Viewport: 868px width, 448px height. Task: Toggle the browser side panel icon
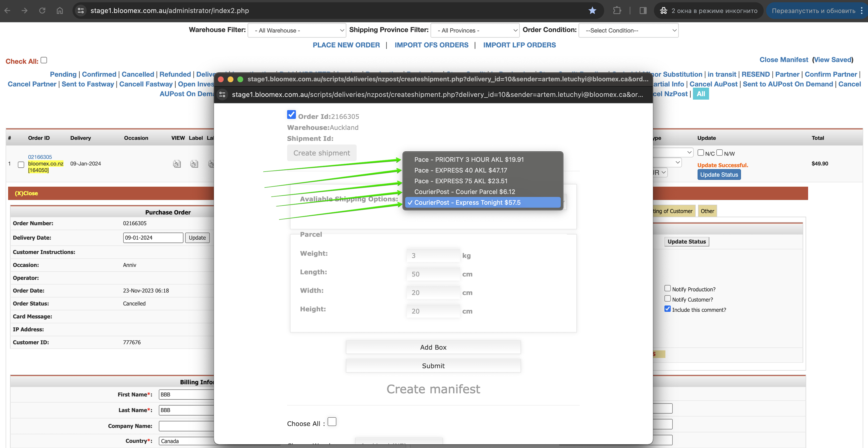643,11
